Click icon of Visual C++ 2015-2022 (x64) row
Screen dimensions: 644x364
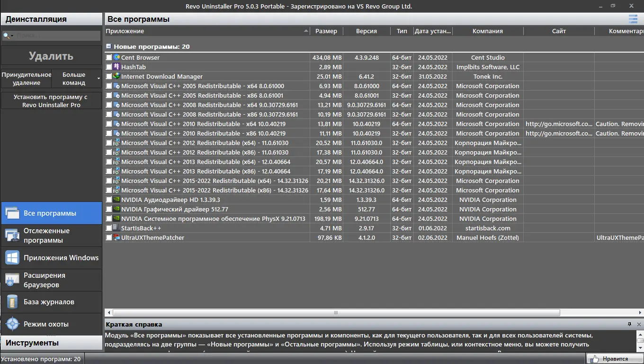pos(116,181)
